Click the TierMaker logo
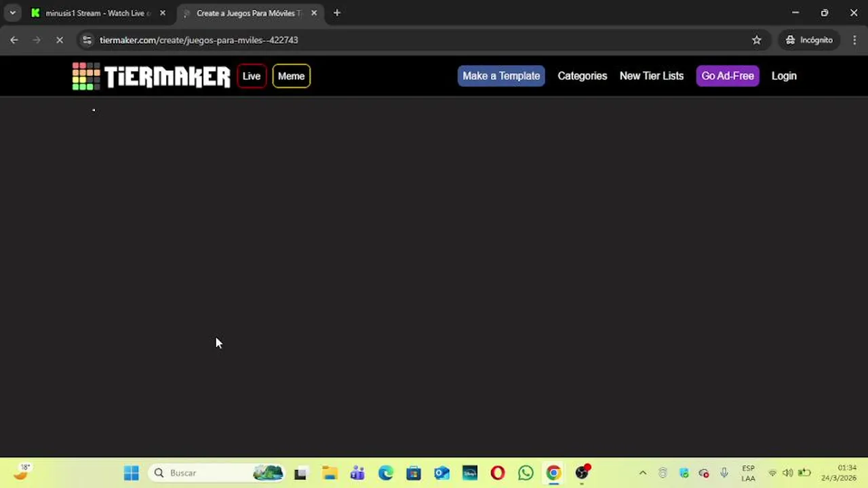868x488 pixels. click(151, 76)
